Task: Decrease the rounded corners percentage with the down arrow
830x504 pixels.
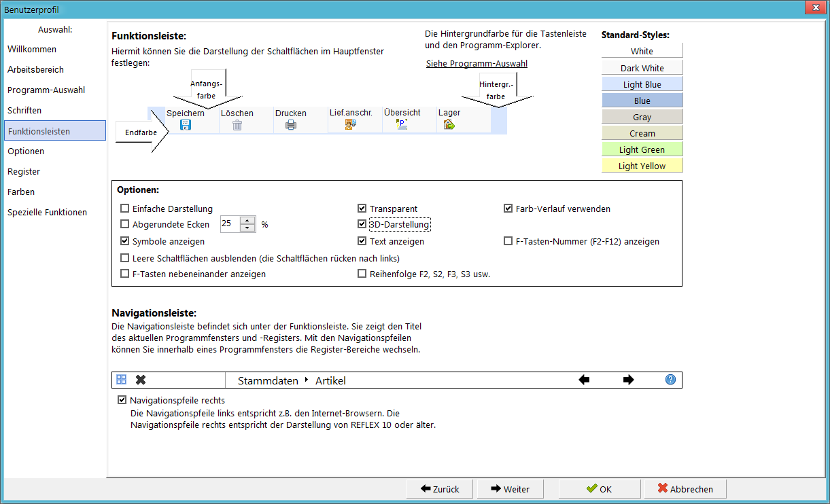Action: tap(247, 228)
